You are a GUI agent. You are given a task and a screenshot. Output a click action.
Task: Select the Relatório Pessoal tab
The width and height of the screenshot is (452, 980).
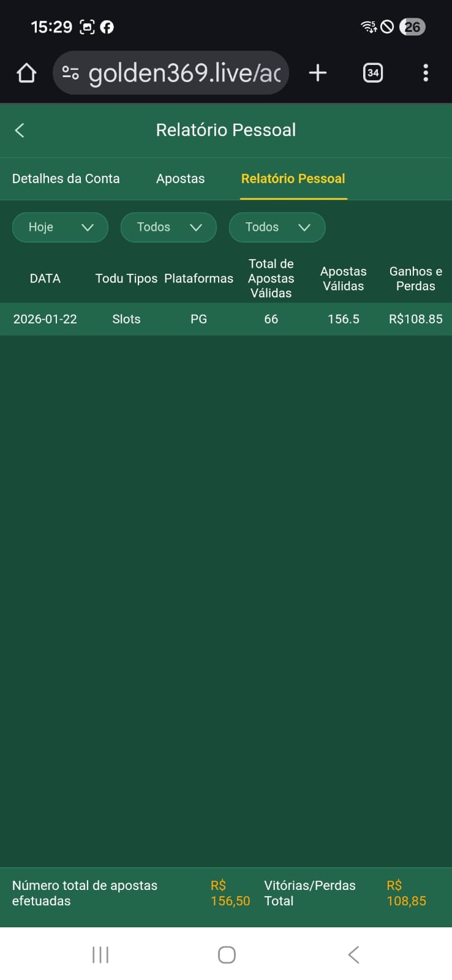tap(293, 179)
